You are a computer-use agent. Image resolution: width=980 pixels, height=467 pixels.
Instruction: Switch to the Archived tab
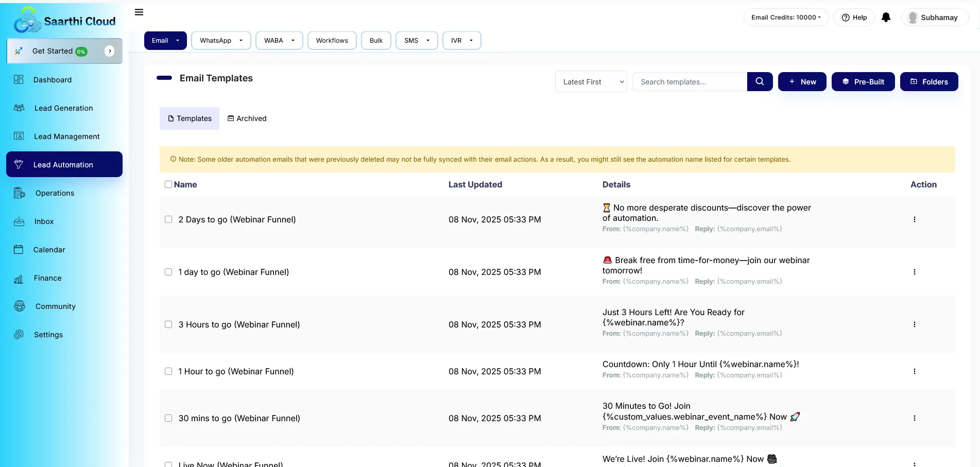point(247,118)
